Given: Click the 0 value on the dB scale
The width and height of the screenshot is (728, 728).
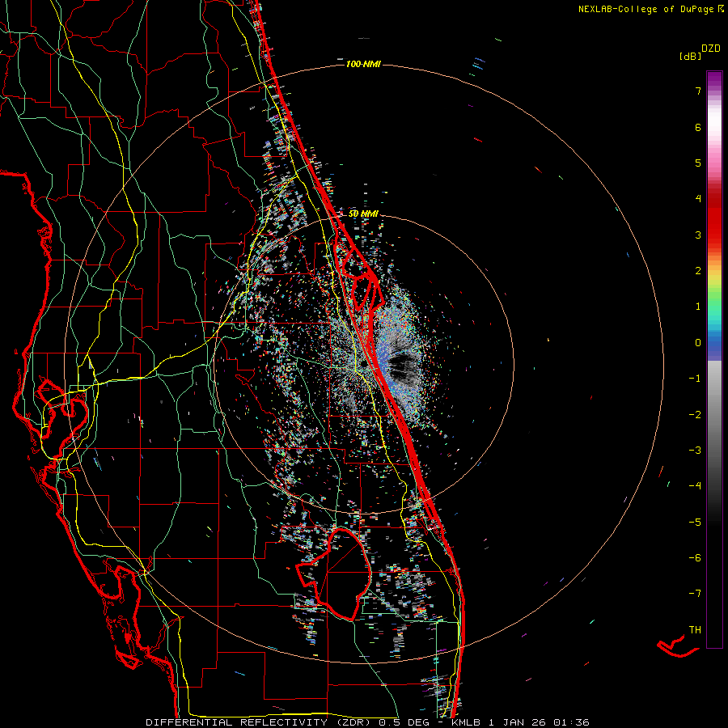Looking at the screenshot, I should point(698,343).
